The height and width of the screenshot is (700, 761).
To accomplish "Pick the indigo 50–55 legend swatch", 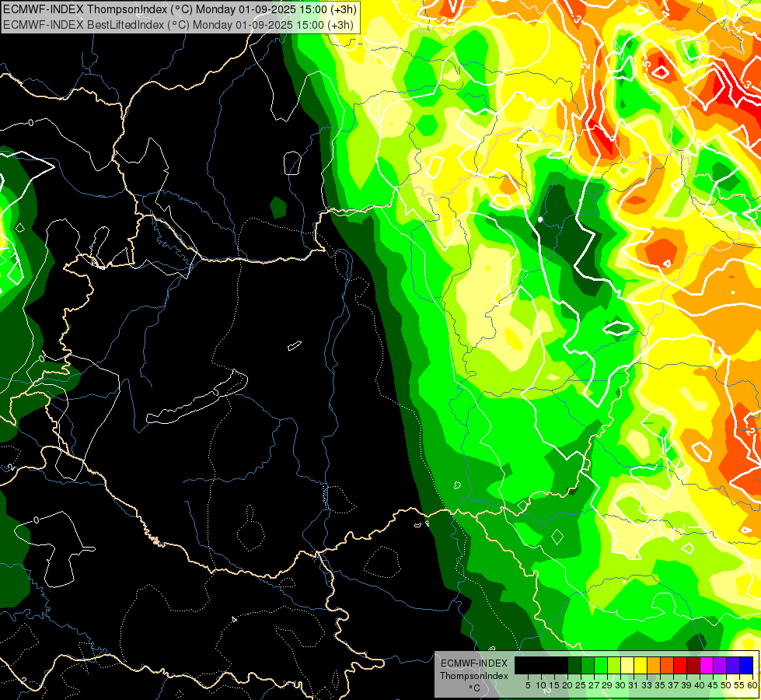I will pos(733,666).
